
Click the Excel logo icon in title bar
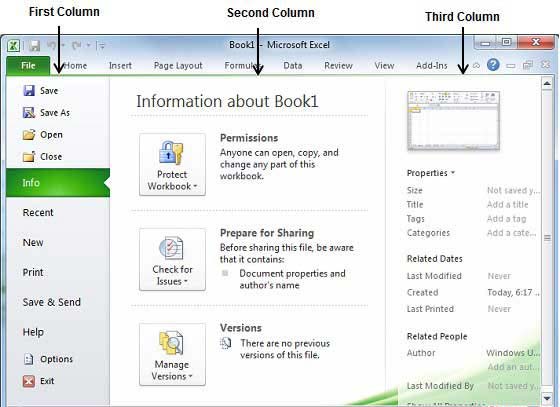[x=13, y=45]
